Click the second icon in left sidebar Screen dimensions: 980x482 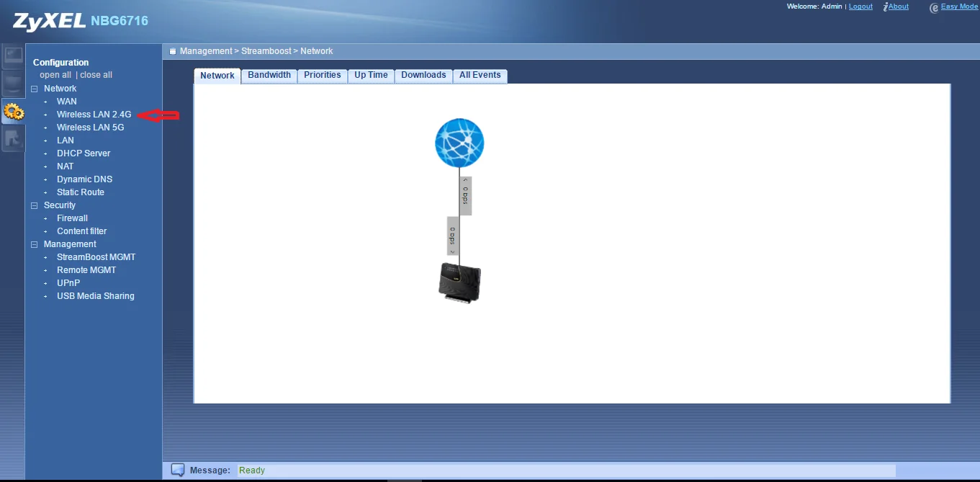point(13,84)
